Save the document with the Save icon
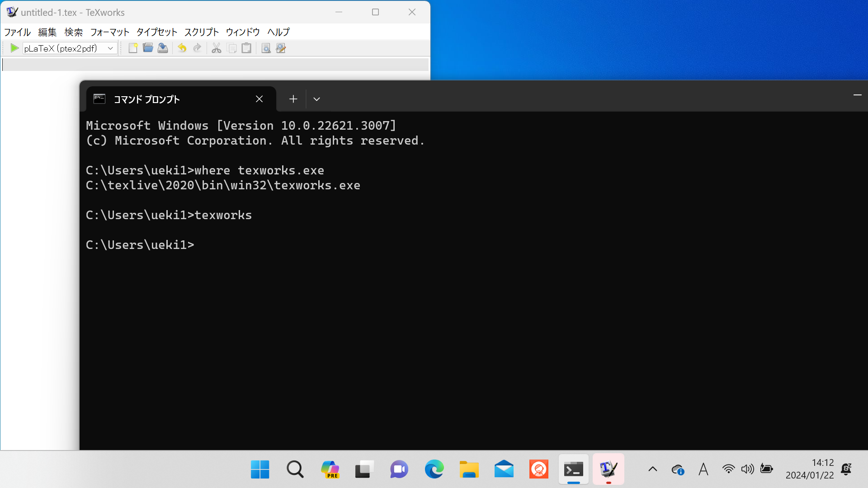The height and width of the screenshot is (488, 868). click(x=162, y=48)
